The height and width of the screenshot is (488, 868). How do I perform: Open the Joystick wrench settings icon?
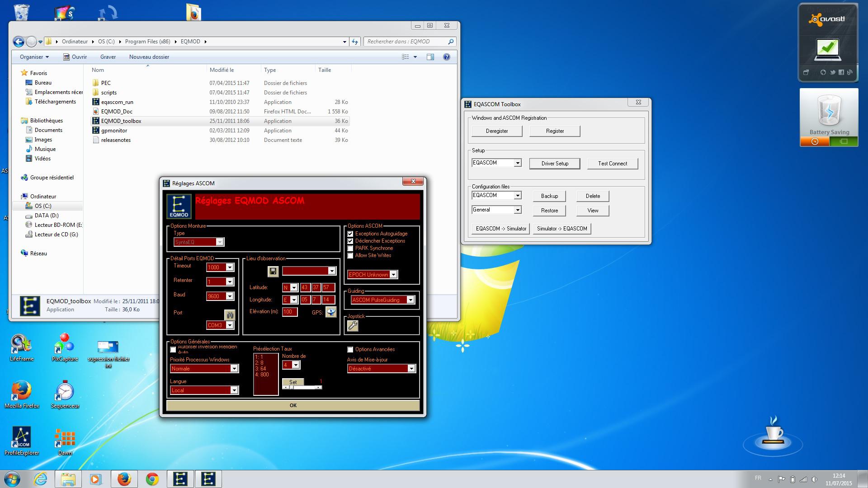click(353, 325)
